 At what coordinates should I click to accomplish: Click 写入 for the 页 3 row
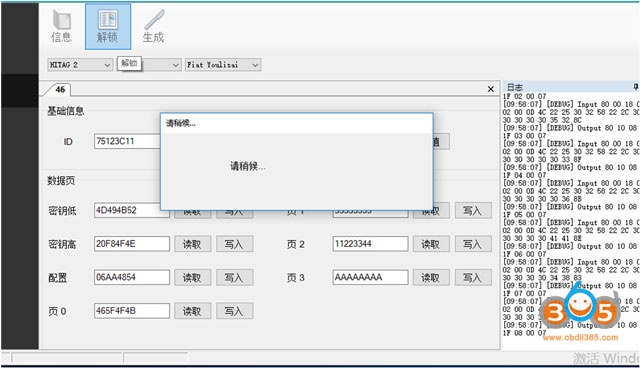click(473, 277)
